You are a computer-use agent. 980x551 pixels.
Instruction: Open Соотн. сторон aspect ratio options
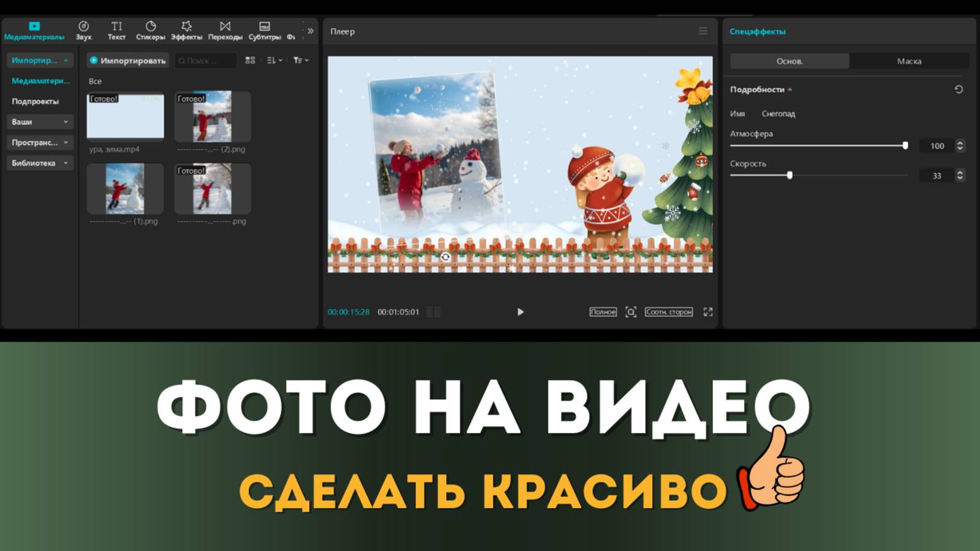pyautogui.click(x=669, y=311)
